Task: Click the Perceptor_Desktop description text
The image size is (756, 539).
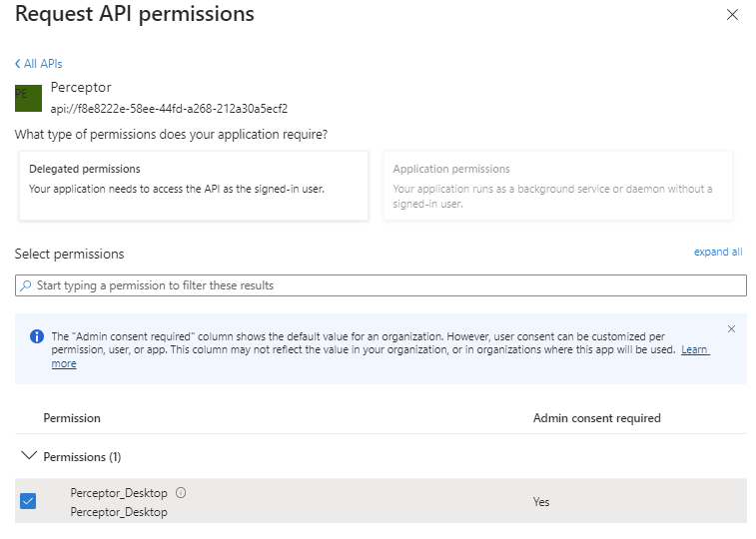Action: (x=119, y=511)
